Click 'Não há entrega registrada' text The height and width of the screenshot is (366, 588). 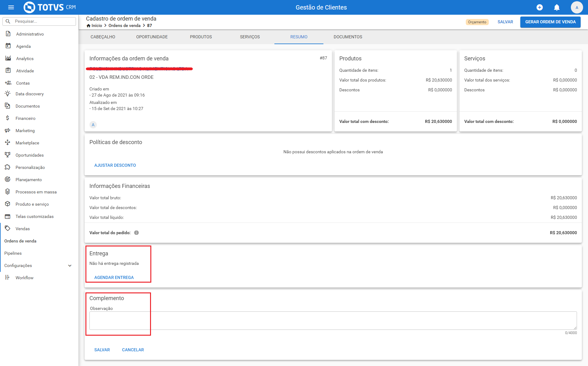(114, 263)
